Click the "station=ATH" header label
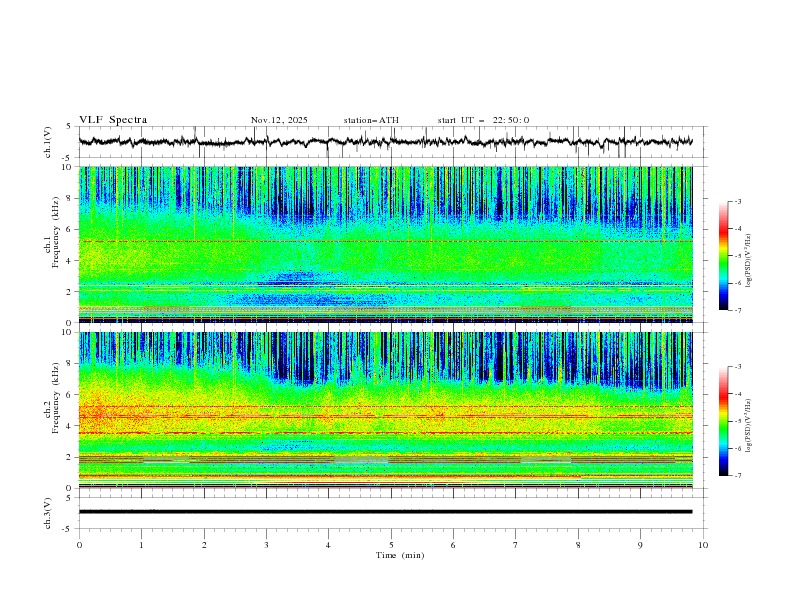The height and width of the screenshot is (612, 792). [x=371, y=120]
